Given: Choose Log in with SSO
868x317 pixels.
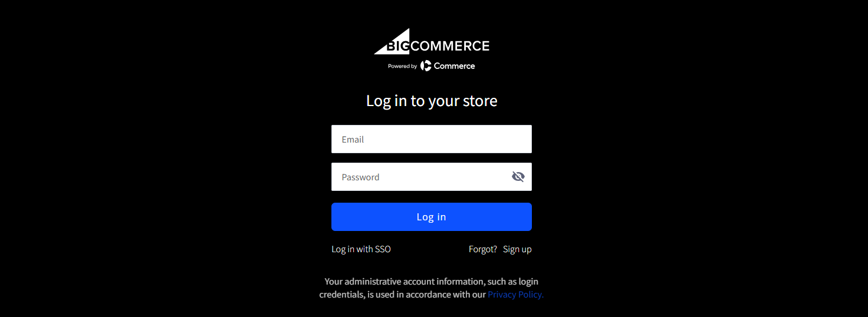Looking at the screenshot, I should [361, 249].
